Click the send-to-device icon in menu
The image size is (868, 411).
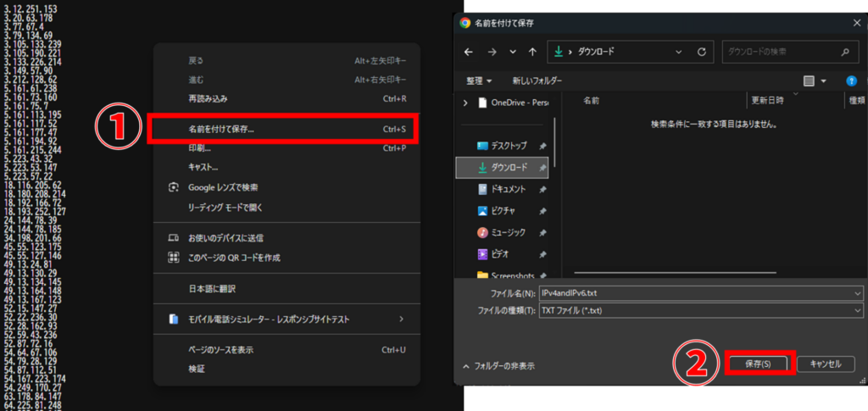coord(173,238)
